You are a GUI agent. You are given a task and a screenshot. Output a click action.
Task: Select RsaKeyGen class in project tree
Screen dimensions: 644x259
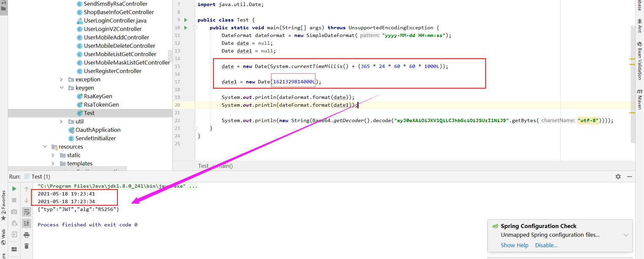point(98,96)
